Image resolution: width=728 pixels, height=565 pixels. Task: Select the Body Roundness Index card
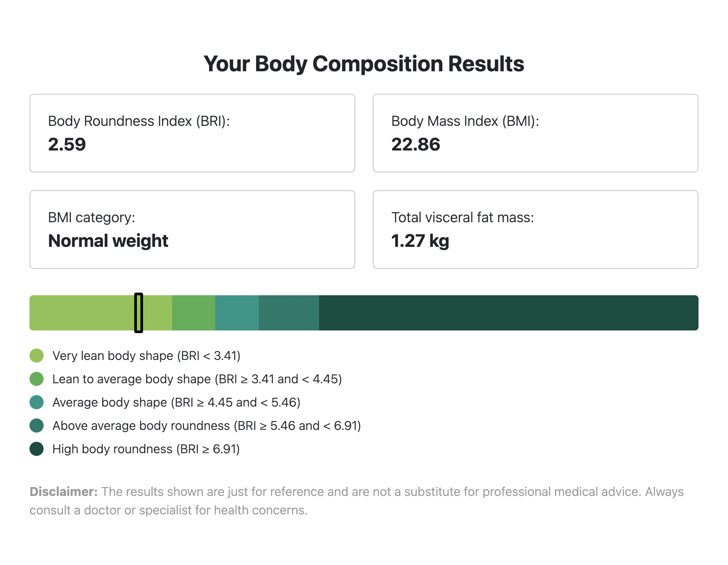(x=192, y=133)
